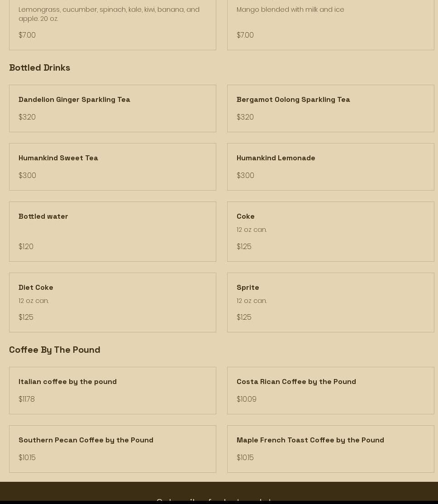Open the Humankind Lemonade menu item

click(276, 158)
